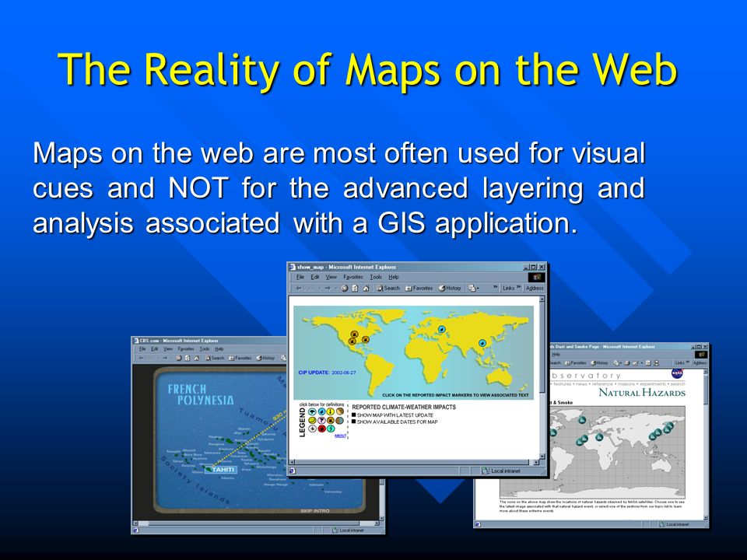The image size is (747, 560).
Task: Open File menu in show_map window
Action: coord(300,277)
